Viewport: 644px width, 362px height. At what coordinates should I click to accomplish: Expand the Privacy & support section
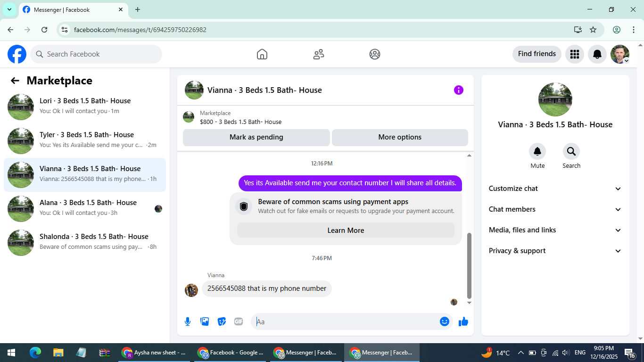[555, 251]
